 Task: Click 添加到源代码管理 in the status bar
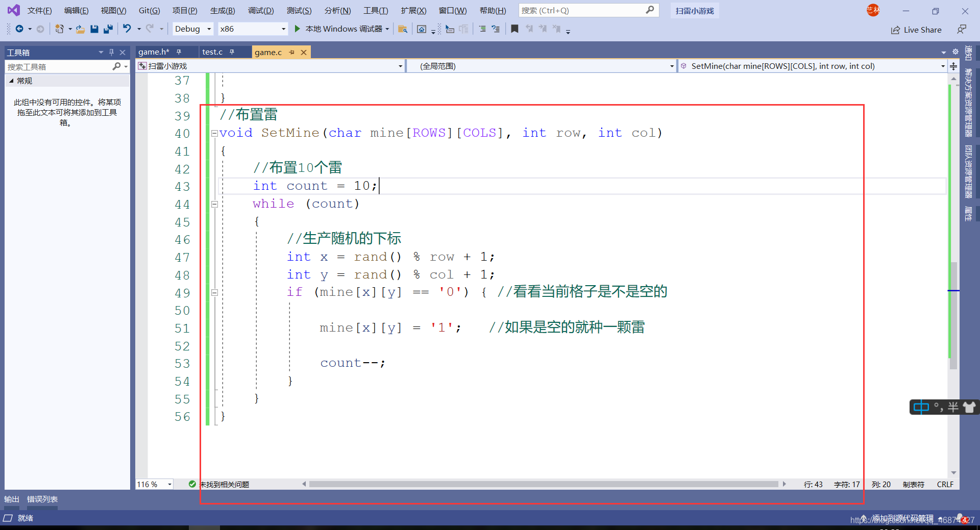pos(903,518)
